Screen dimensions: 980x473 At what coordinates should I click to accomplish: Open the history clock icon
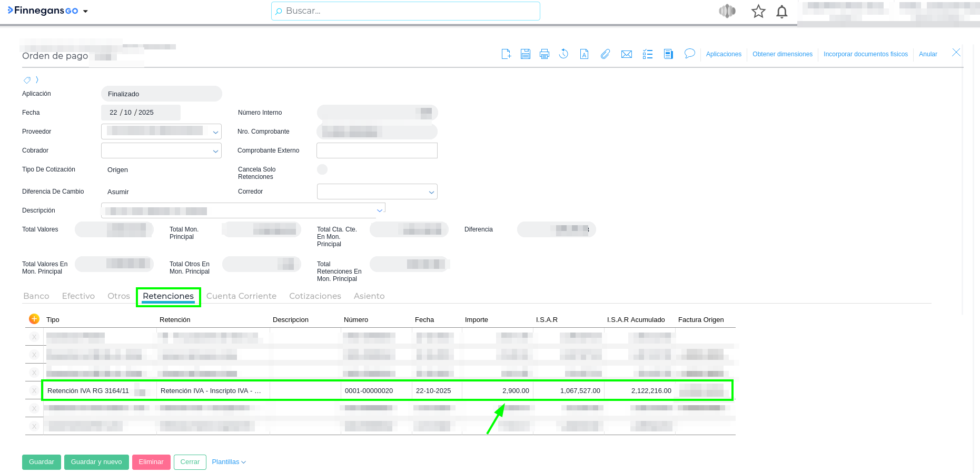pos(563,54)
